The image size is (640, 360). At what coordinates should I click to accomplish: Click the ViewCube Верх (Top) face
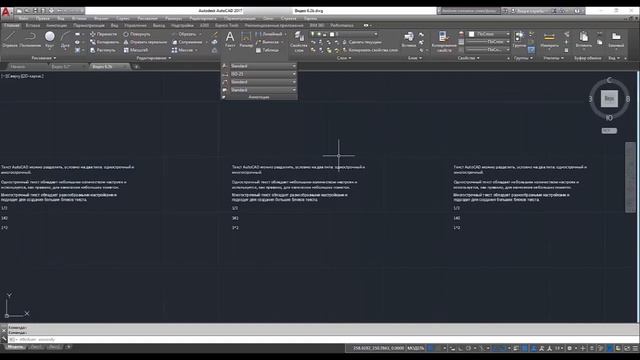[609, 98]
